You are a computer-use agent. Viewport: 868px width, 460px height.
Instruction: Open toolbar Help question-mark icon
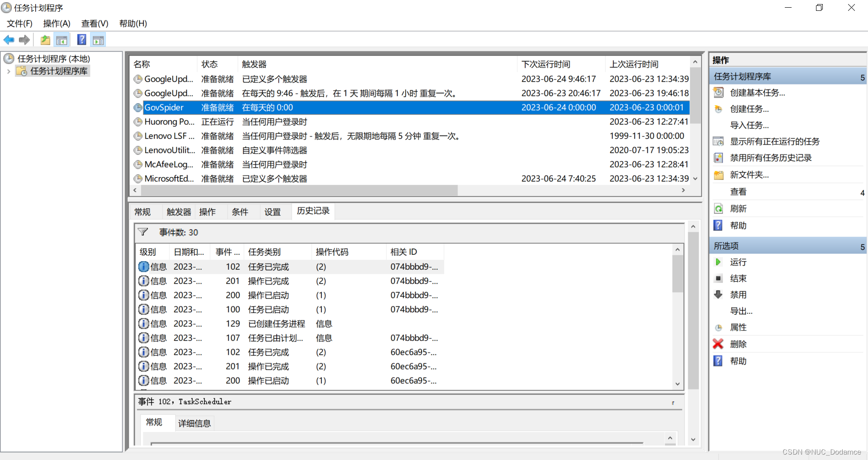(82, 40)
